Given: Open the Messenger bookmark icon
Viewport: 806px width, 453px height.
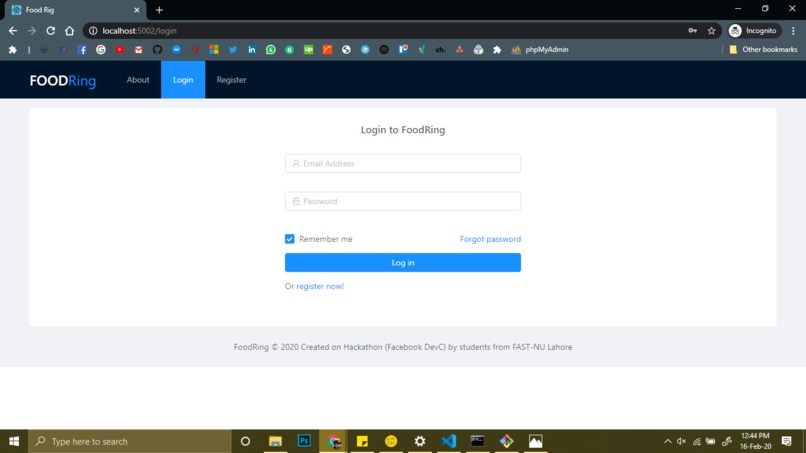Looking at the screenshot, I should 176,50.
